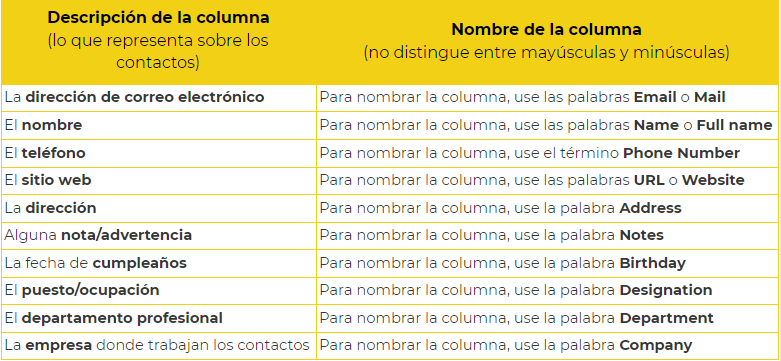Select the 'El departamento profesional' cell
The height and width of the screenshot is (361, 781).
click(x=158, y=319)
